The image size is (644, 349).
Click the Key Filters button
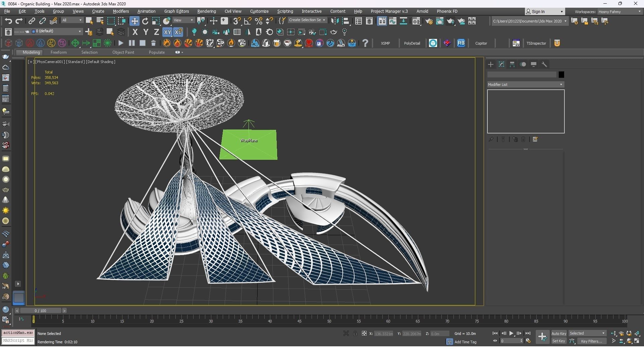[x=591, y=341]
